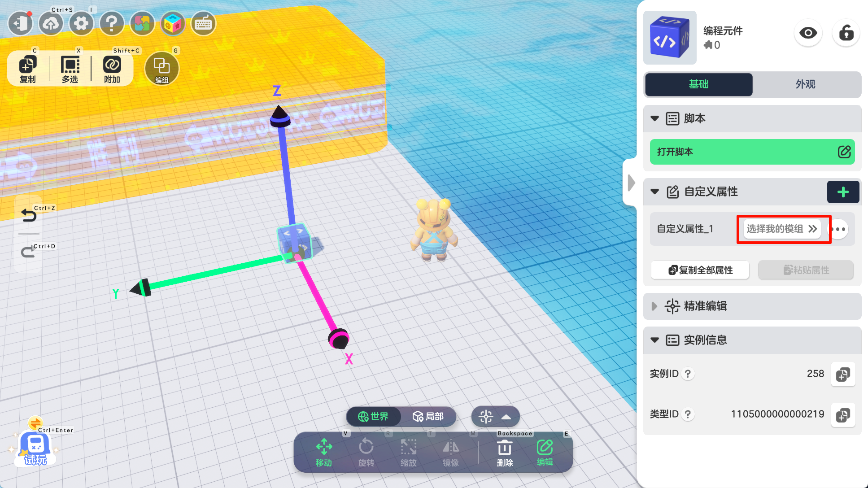
Task: Copy the 实例ID value 258
Action: pos(843,374)
